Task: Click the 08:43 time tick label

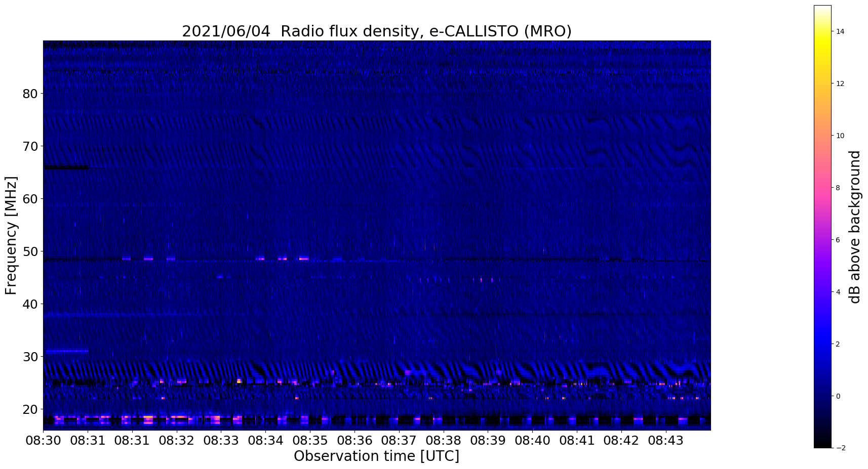Action: (x=665, y=441)
